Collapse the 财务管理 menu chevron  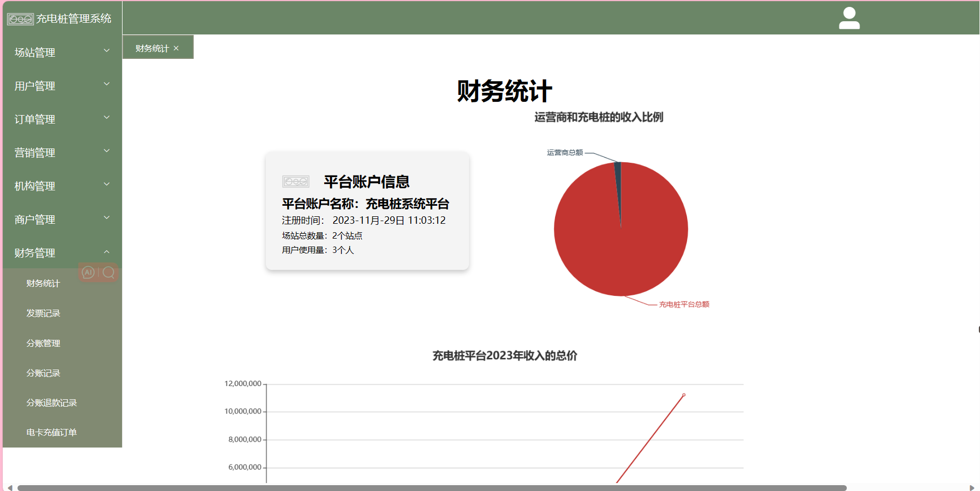point(107,252)
